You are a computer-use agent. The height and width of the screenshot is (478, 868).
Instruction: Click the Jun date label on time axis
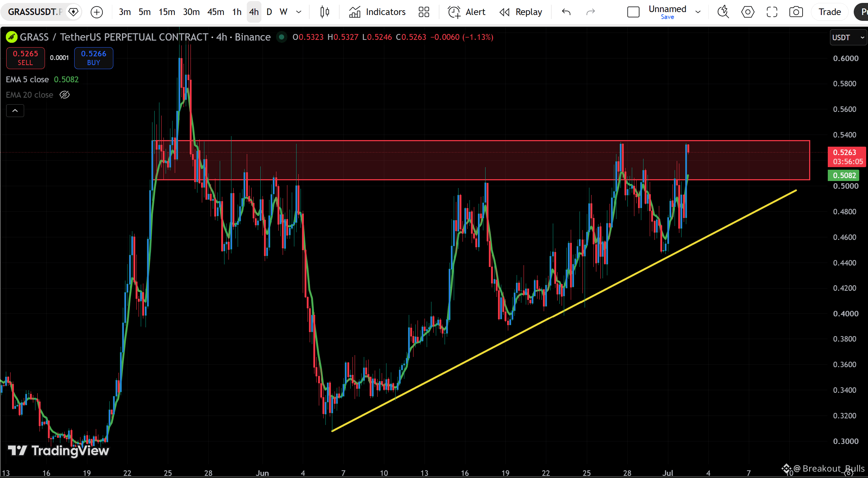coord(262,473)
